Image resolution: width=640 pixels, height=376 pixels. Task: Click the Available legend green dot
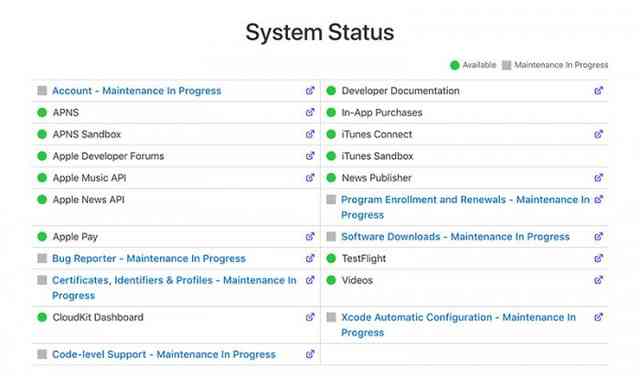click(x=455, y=65)
